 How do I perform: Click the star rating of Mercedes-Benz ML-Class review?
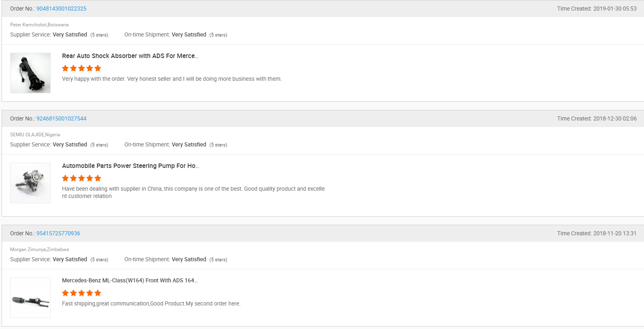click(82, 293)
